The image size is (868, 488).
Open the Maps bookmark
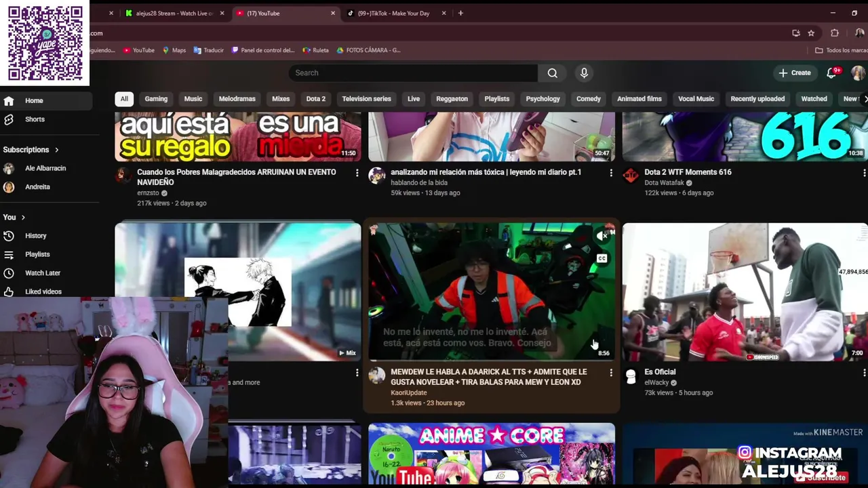click(x=174, y=50)
